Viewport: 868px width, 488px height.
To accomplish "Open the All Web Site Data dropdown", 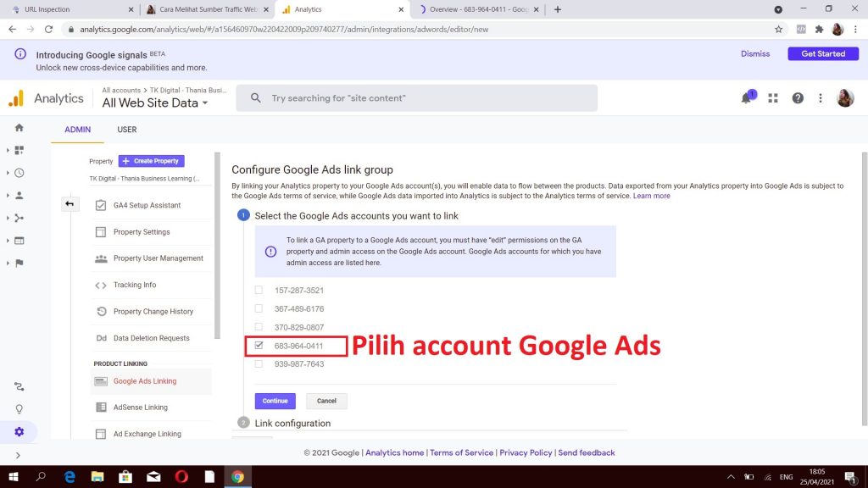I will [x=155, y=103].
